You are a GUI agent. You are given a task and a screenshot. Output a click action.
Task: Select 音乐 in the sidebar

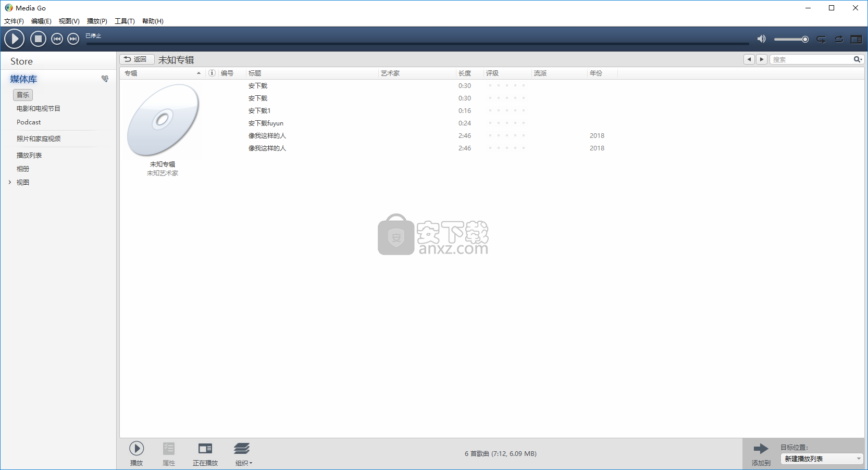(x=23, y=95)
